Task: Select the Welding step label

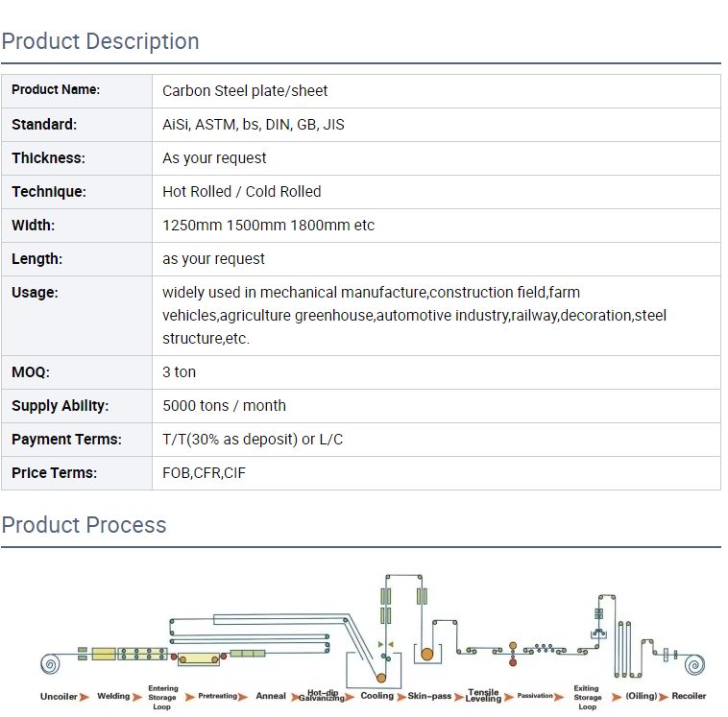Action: point(113,696)
